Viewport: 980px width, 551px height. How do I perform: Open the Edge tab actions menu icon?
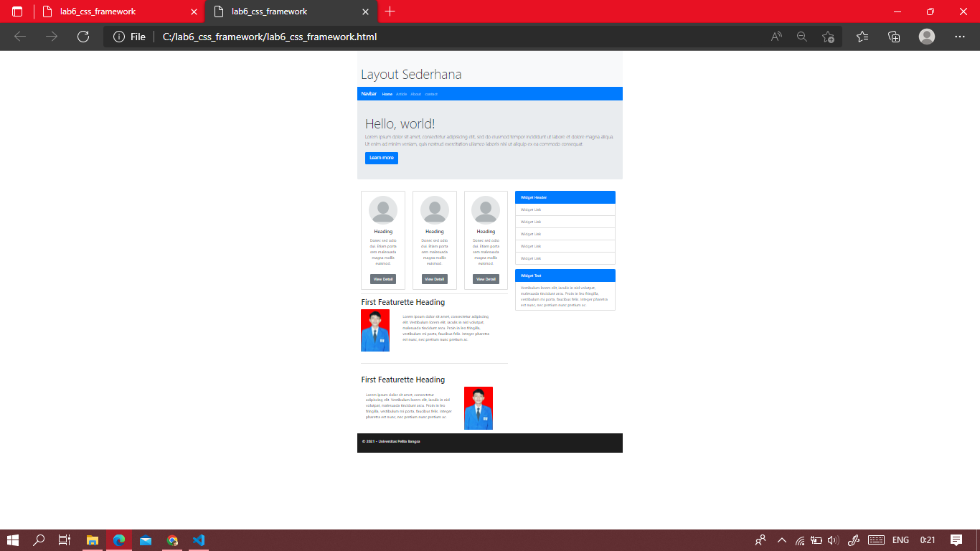(17, 11)
